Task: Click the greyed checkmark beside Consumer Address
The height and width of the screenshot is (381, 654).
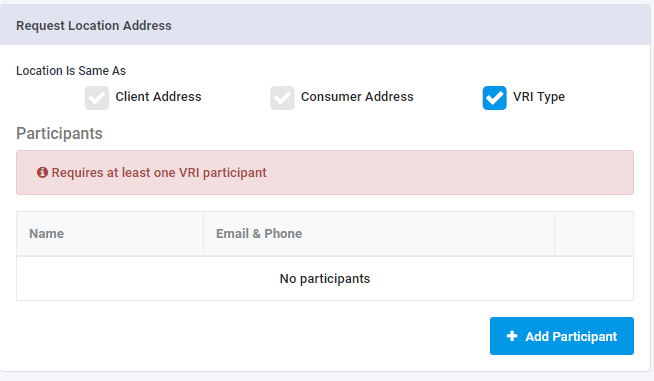Action: tap(282, 98)
